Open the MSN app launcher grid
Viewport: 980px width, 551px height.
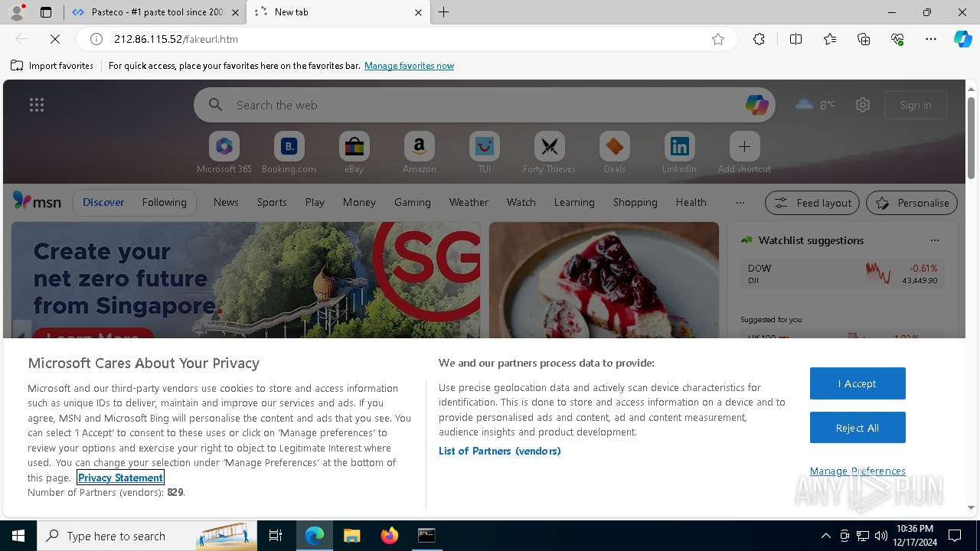tap(37, 105)
